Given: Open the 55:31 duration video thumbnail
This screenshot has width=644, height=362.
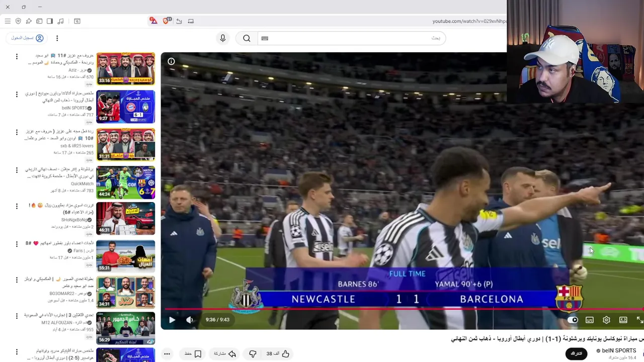Looking at the screenshot, I should coord(125,256).
